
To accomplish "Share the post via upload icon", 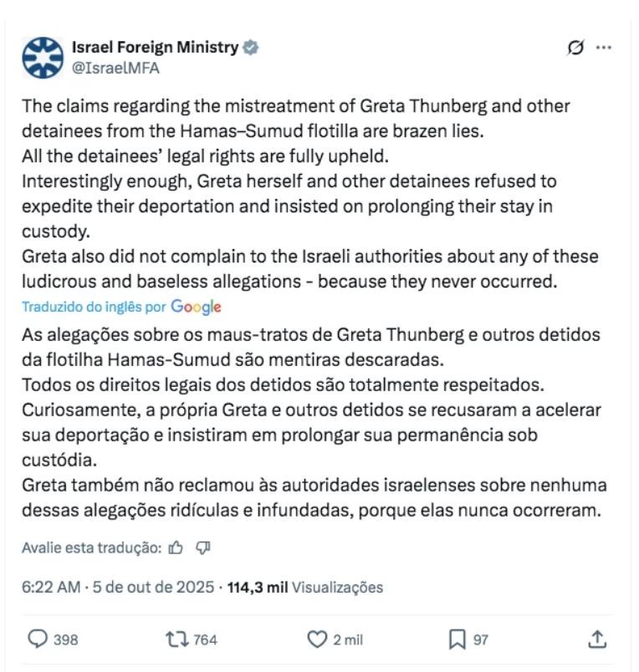I will (x=596, y=639).
